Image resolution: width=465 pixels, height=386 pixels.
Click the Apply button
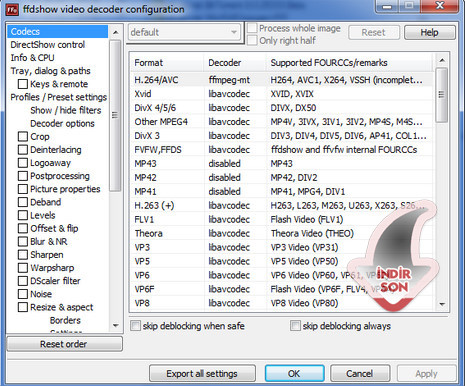(x=426, y=374)
